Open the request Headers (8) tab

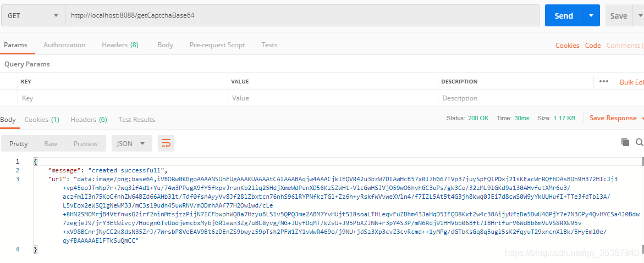pos(120,45)
